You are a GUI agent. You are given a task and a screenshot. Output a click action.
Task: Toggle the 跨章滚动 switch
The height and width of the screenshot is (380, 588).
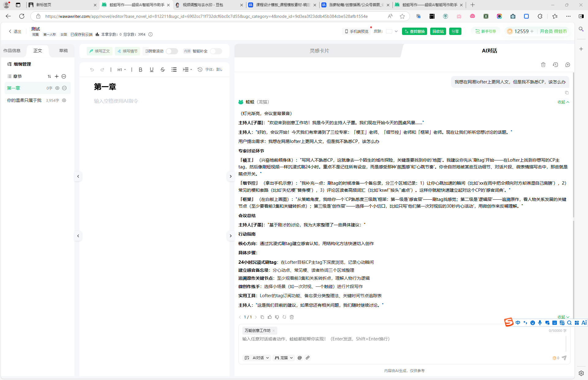[x=172, y=51]
